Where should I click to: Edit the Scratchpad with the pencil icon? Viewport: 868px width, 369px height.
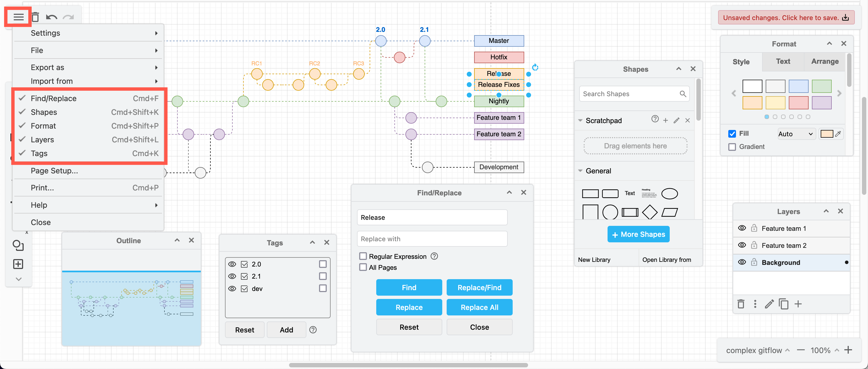click(677, 120)
